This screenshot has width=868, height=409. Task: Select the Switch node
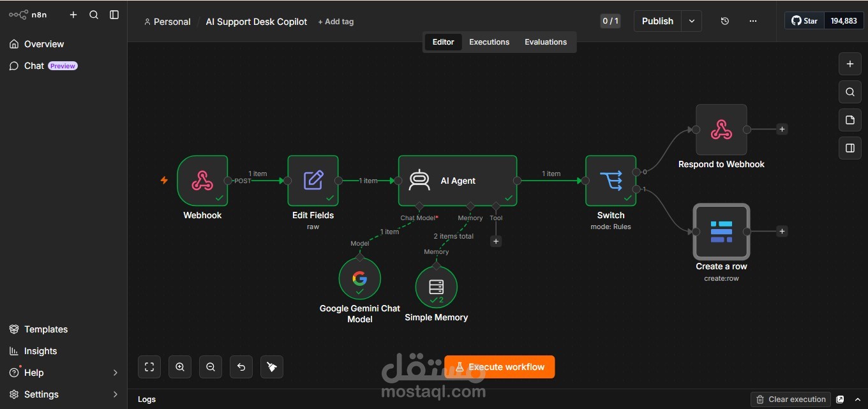pos(611,181)
